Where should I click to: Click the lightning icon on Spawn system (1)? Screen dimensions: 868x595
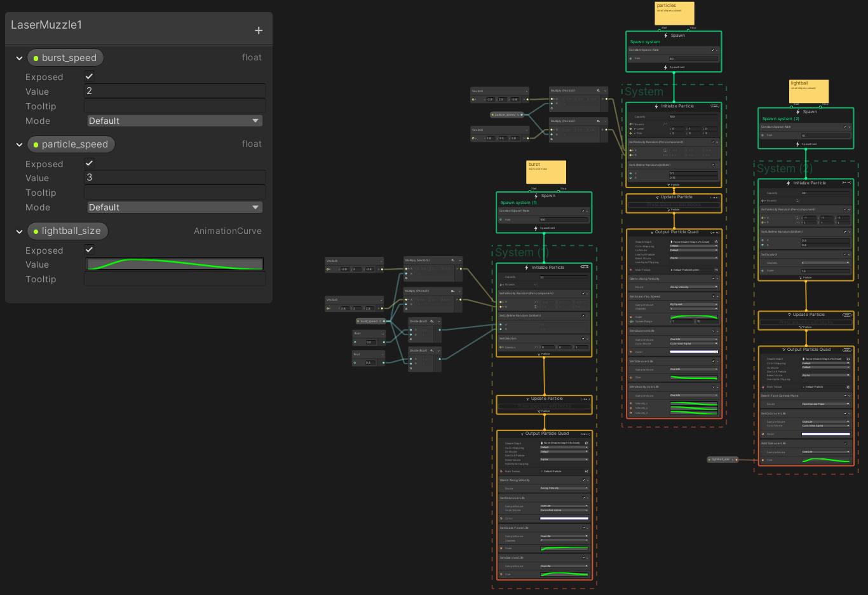pyautogui.click(x=536, y=196)
